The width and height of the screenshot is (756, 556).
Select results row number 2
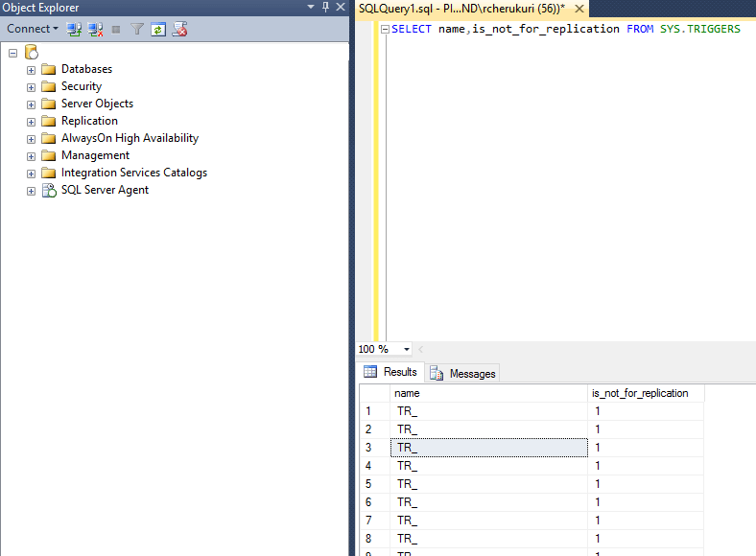pyautogui.click(x=374, y=429)
